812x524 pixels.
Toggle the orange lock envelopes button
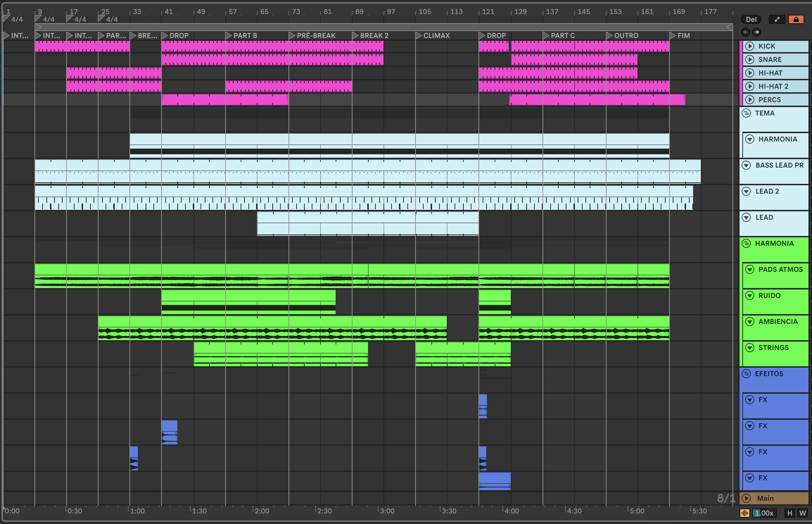[x=796, y=19]
